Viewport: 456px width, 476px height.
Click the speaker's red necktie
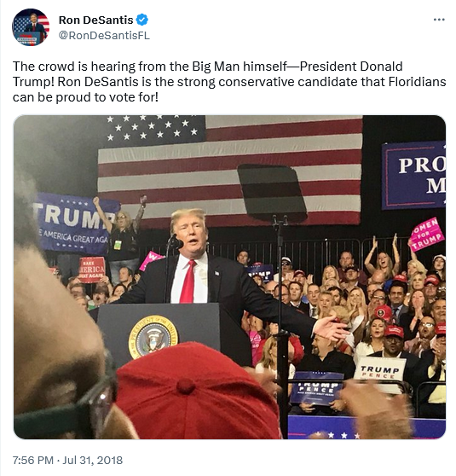[188, 282]
